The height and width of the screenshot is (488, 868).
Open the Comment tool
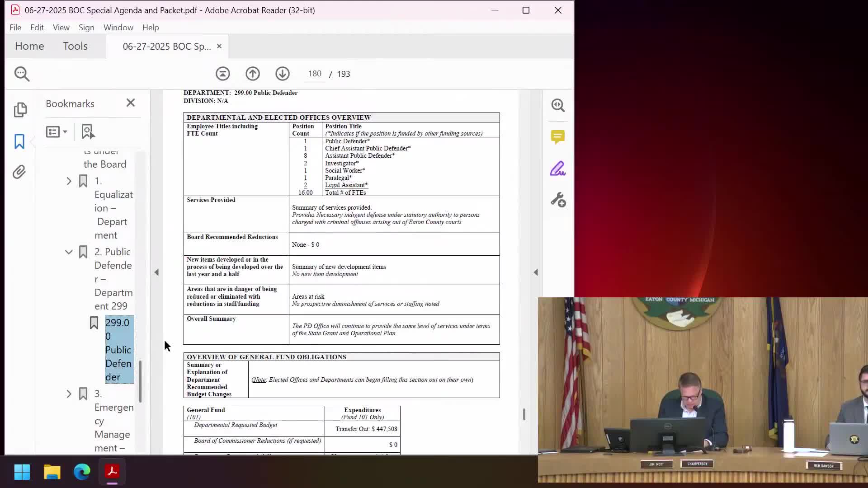[558, 137]
